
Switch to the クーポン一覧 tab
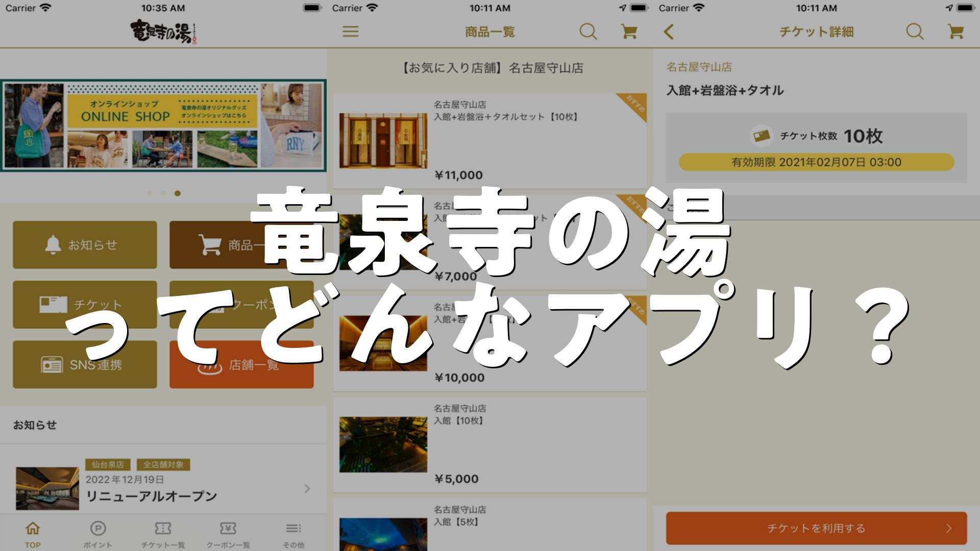[x=228, y=534]
